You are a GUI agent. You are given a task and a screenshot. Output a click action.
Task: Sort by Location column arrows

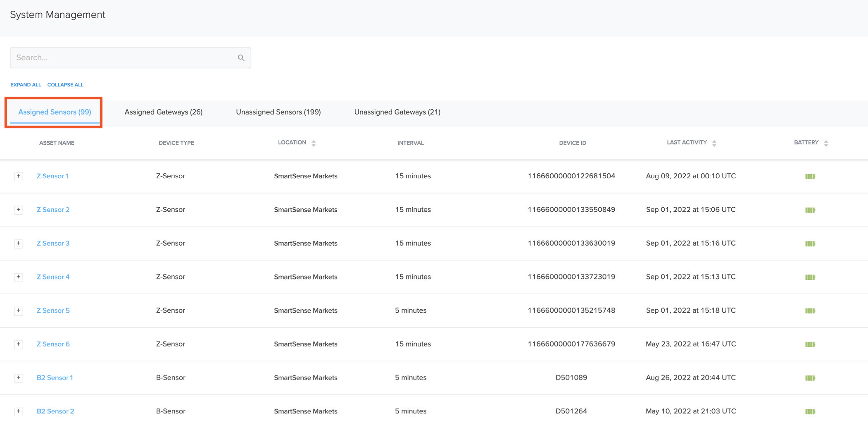coord(314,143)
